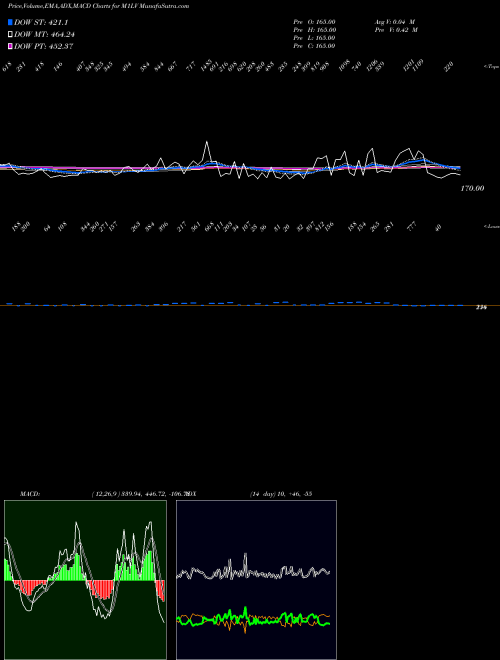Select the 'DOW ST: 421.1' legend text
Image resolution: width=500 pixels, height=660 pixels.
pos(41,22)
